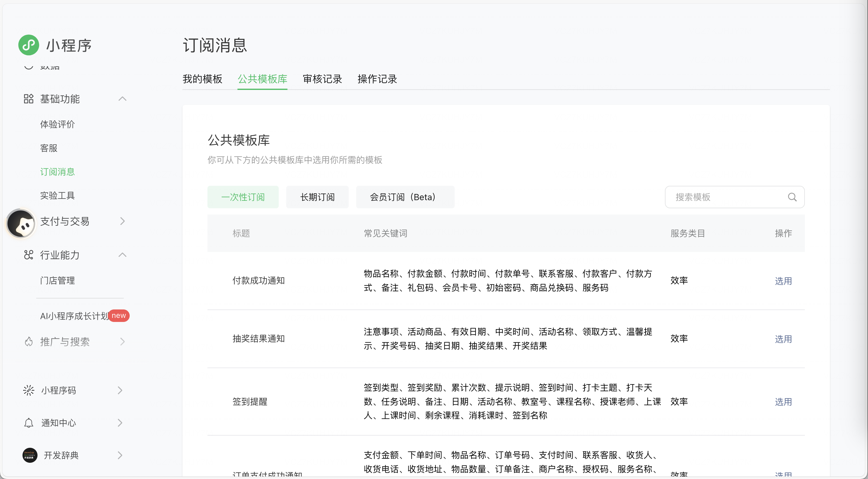Select the 一次性订阅 filter
The width and height of the screenshot is (868, 479).
coord(242,197)
